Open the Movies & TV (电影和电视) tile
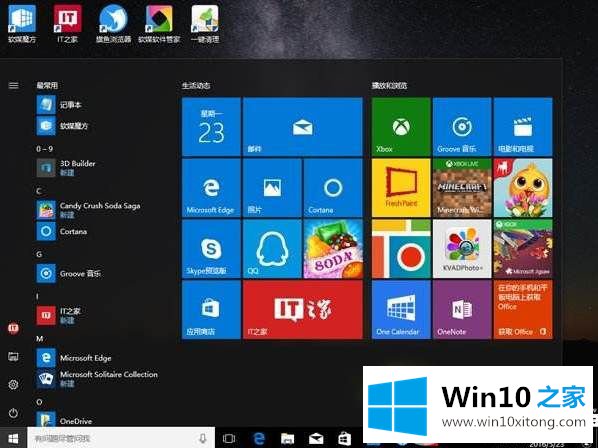598x448 pixels. [x=523, y=127]
